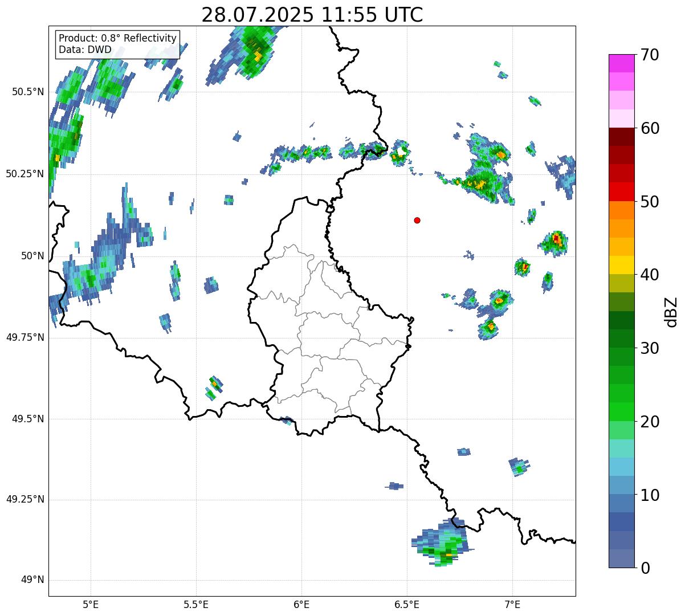Screen dimensions: 685x616
Task: Click the yellow swatch just above 40 dBZ
Action: pyautogui.click(x=621, y=265)
